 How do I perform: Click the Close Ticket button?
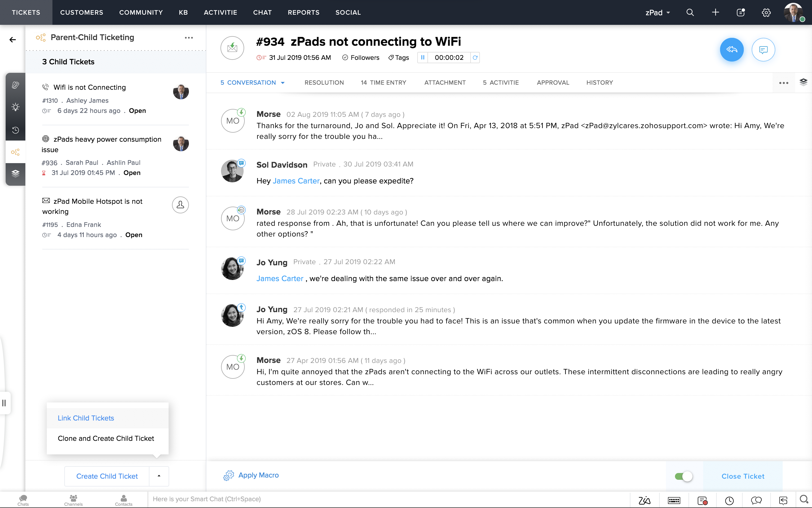click(743, 476)
